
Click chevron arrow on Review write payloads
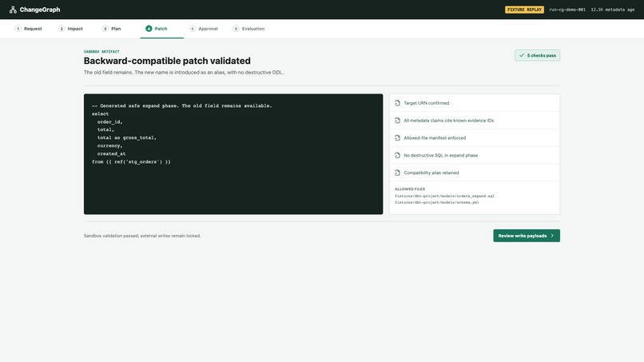click(552, 236)
